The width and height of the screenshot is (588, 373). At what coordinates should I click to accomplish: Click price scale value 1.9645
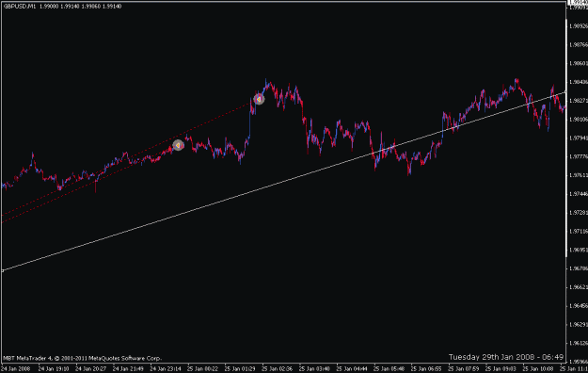click(579, 306)
